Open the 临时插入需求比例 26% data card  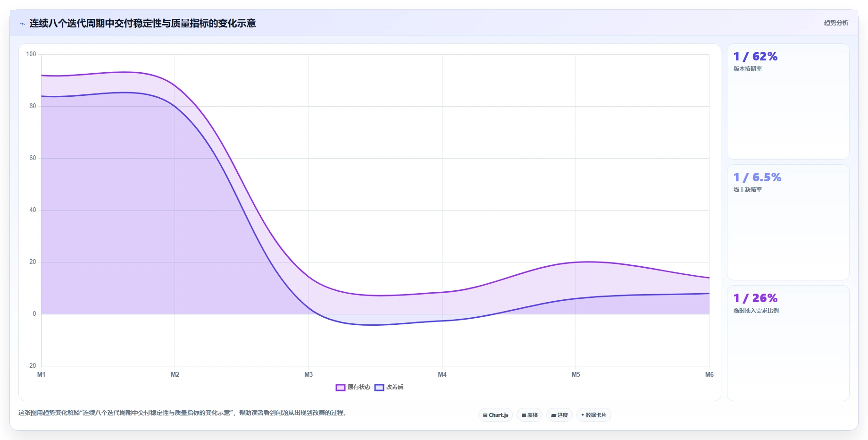point(788,343)
